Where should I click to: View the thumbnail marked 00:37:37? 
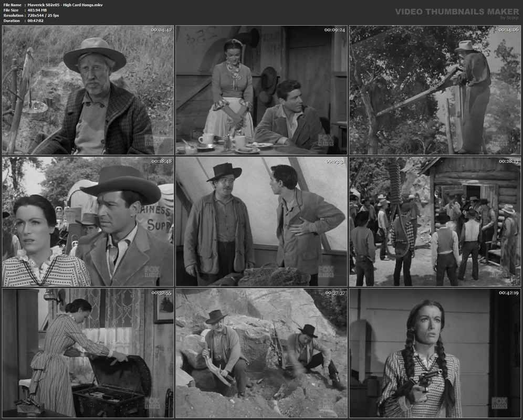261,353
